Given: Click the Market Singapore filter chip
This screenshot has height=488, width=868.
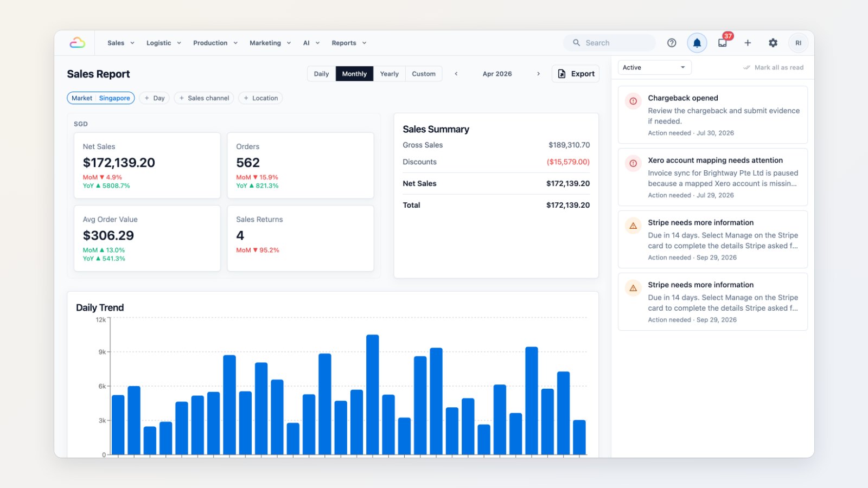Looking at the screenshot, I should [x=101, y=98].
